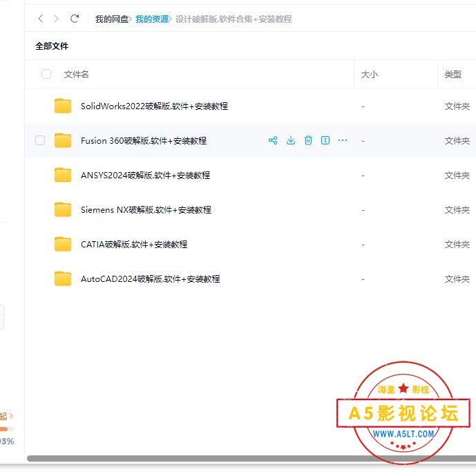
Task: Refresh the file list
Action: coord(75,19)
